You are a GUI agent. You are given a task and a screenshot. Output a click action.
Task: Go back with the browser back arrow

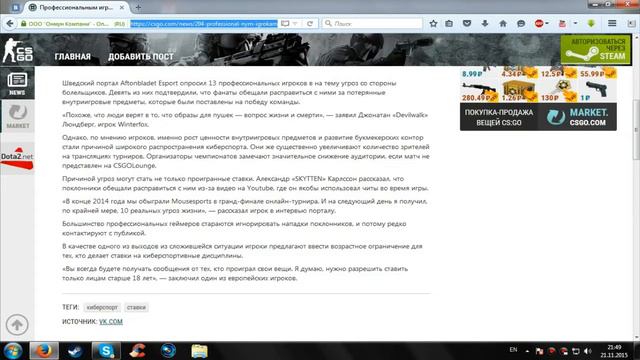[x=10, y=24]
